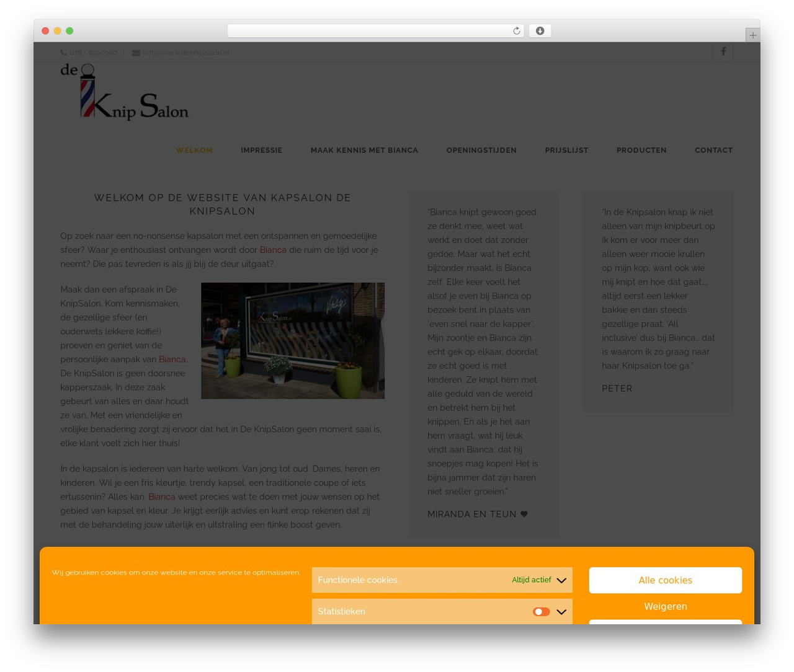The image size is (794, 672).
Task: Expand the Statistieken cookies chevron
Action: (561, 612)
